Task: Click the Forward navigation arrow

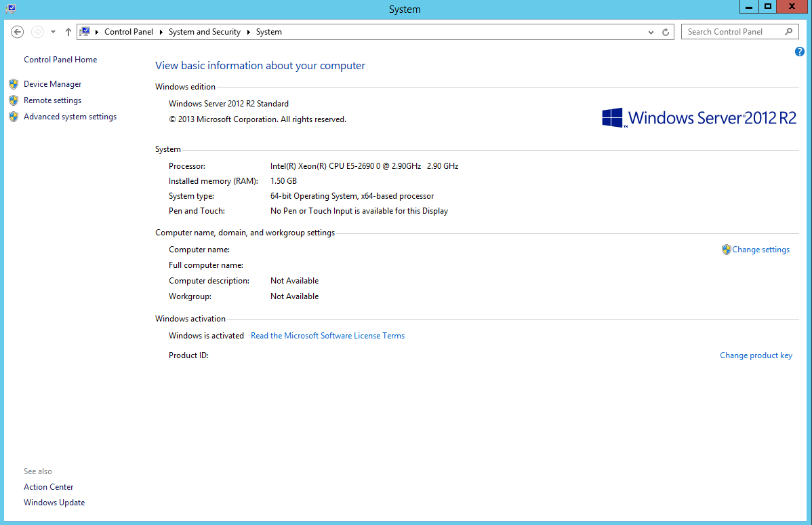Action: point(37,32)
